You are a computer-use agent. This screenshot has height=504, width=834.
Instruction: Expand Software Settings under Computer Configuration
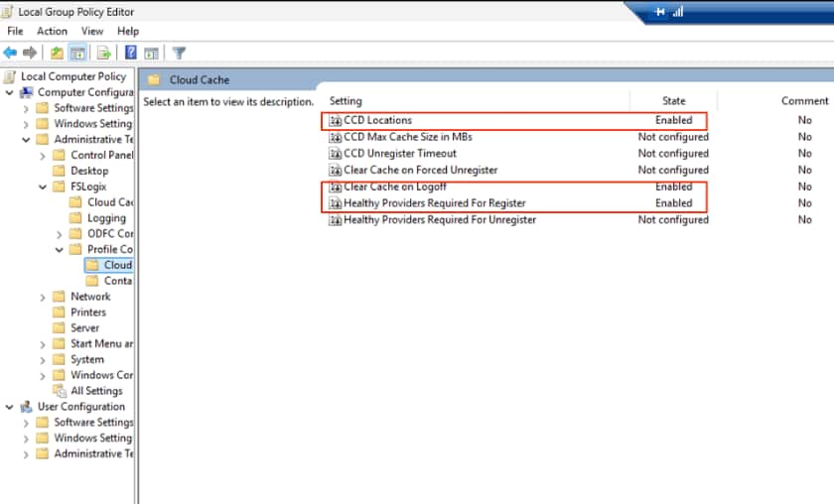[26, 108]
